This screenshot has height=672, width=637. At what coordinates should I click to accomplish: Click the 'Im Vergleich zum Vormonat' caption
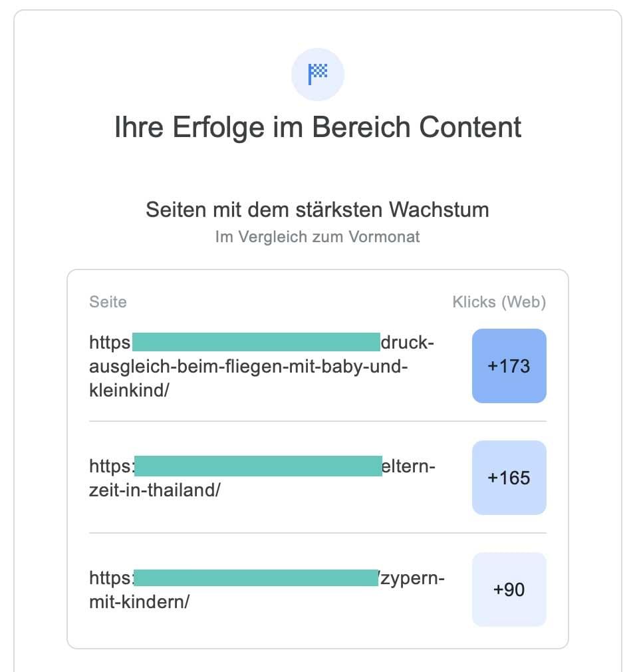click(318, 237)
